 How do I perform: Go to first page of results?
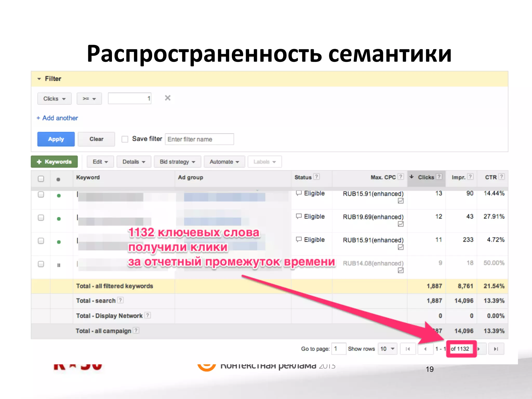408,349
